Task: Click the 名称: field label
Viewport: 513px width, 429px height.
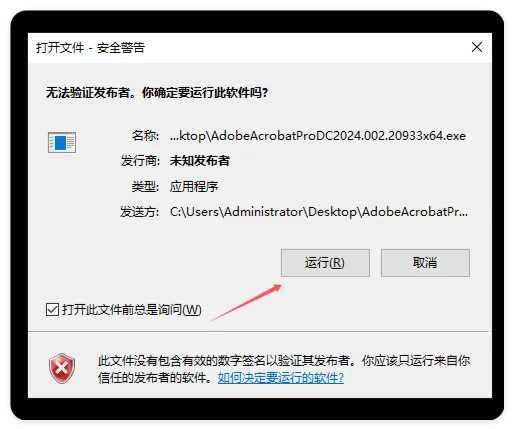Action: tap(145, 136)
